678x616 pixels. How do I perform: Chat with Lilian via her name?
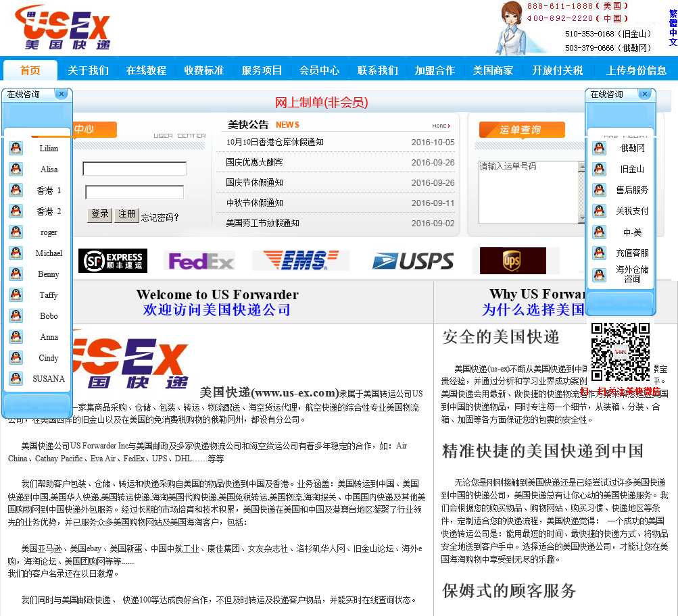pos(49,148)
